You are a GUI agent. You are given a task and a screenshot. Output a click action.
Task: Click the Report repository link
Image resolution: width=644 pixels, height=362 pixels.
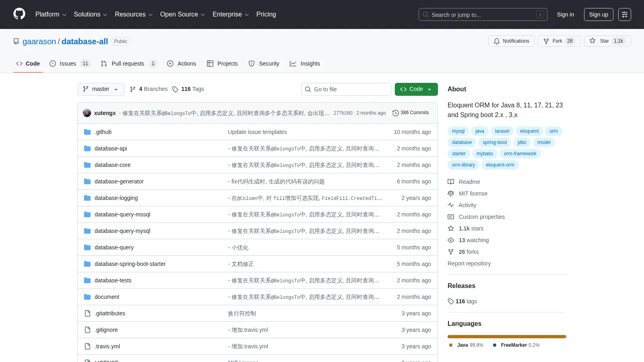coord(469,263)
